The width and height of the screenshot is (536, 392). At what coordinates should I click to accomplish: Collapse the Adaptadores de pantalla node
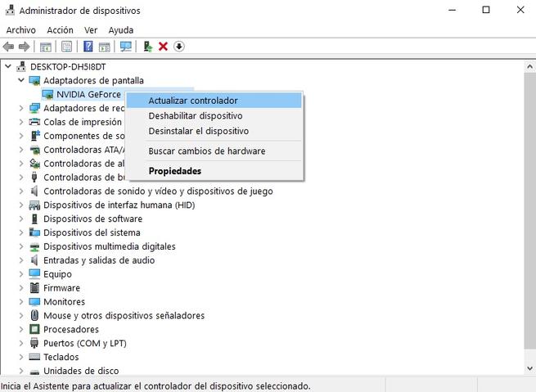pyautogui.click(x=21, y=80)
